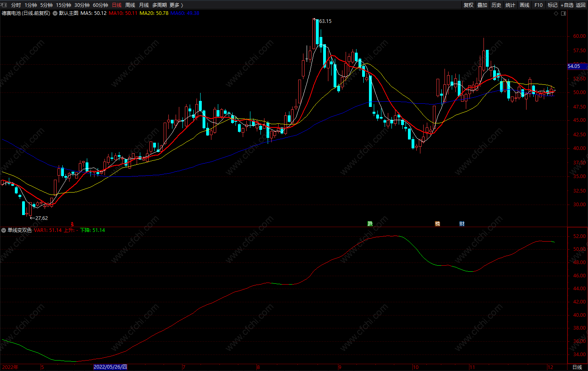The image size is (588, 371).
Task: Click the orange 榜 event marker icon
Action: point(437,224)
